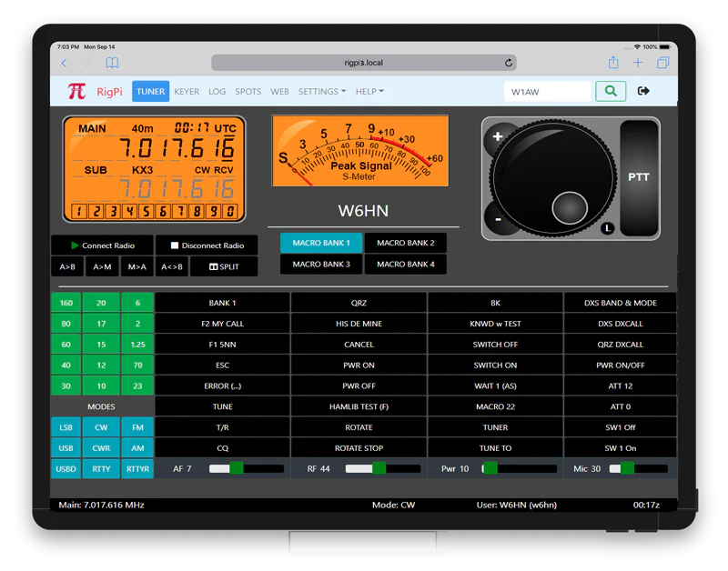This screenshot has height=571, width=728.
Task: Open the TUNER tab
Action: click(x=150, y=92)
